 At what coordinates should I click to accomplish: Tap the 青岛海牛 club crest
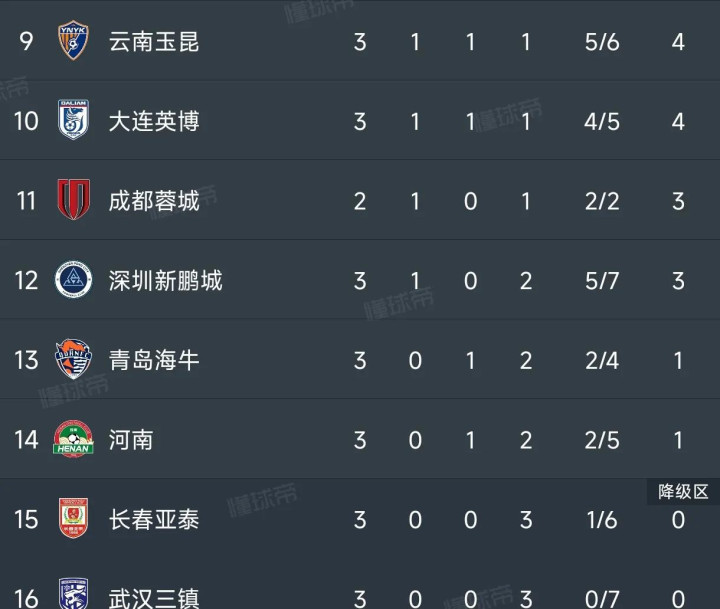point(73,359)
